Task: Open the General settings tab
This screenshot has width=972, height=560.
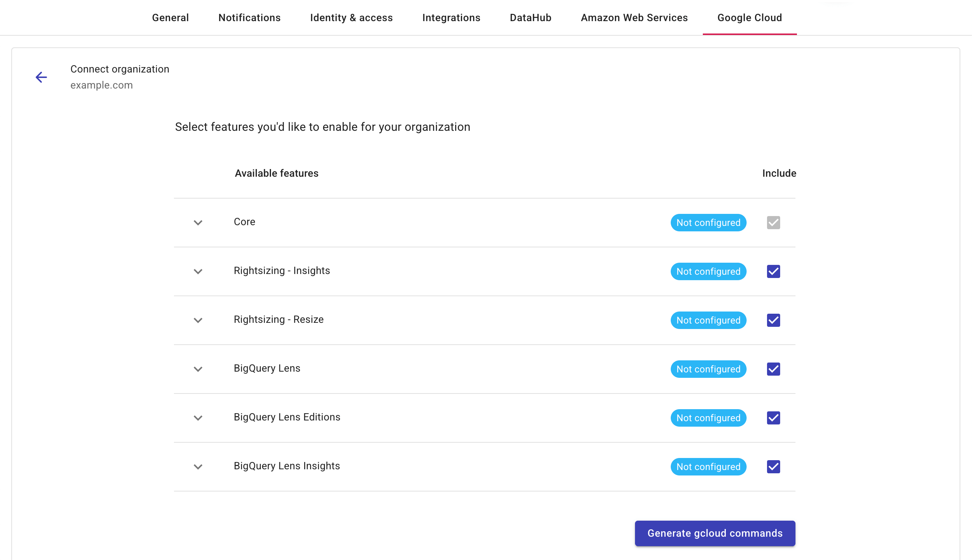Action: coord(171,17)
